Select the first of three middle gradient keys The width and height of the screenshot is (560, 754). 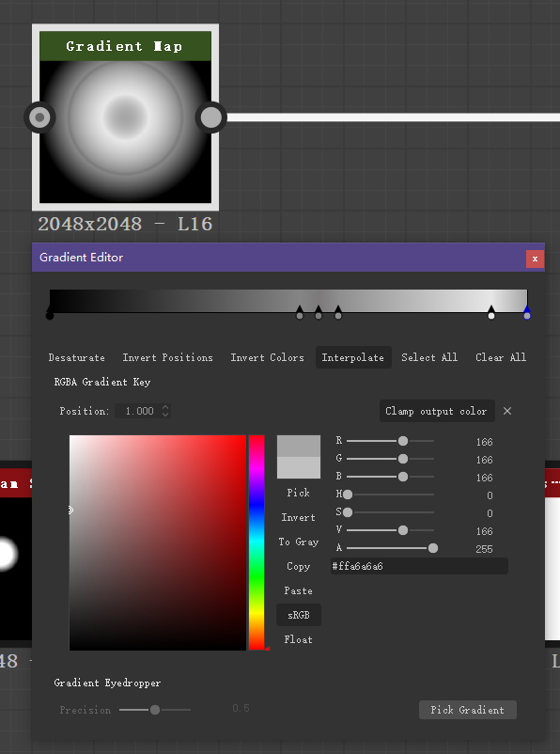coord(300,312)
